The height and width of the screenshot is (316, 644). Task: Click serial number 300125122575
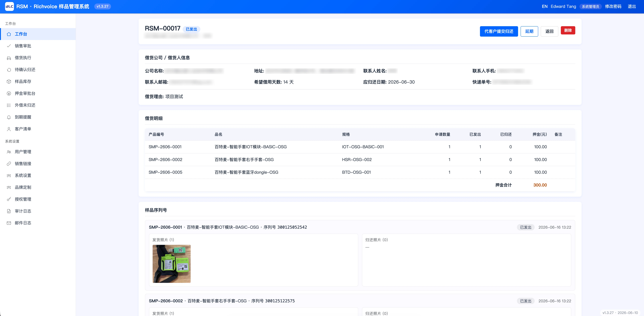280,301
